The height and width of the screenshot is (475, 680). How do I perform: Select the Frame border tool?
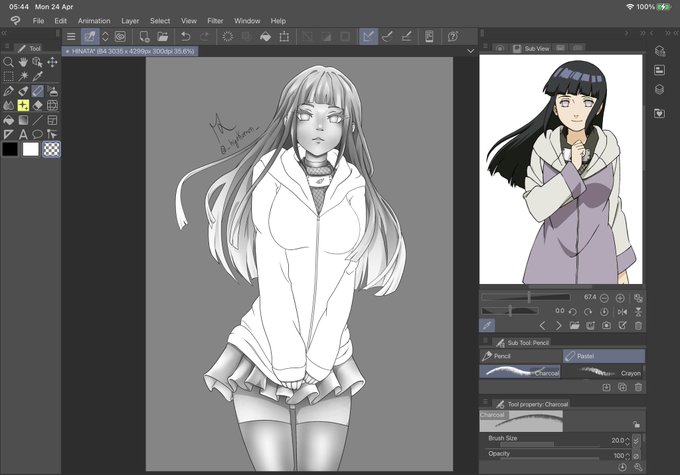pos(52,120)
